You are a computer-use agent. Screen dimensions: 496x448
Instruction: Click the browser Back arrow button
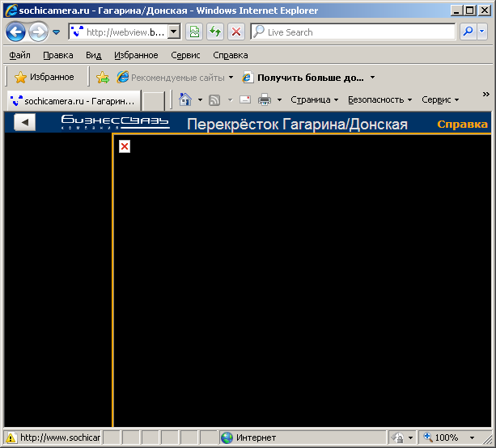coord(16,32)
